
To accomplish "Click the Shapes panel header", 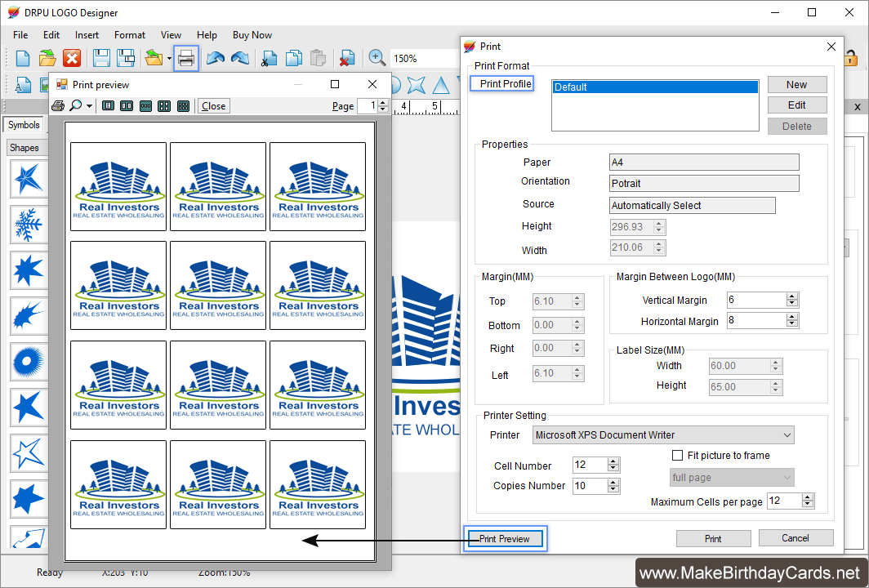I will (27, 148).
